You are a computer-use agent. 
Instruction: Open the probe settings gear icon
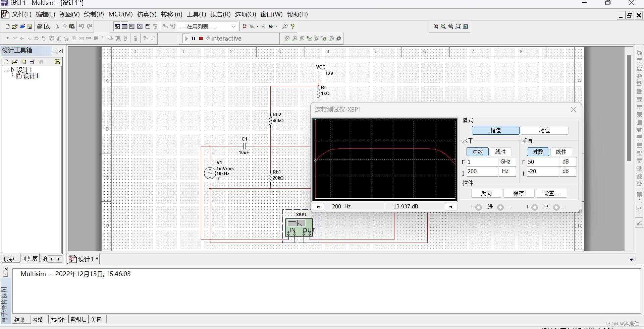pos(339,38)
